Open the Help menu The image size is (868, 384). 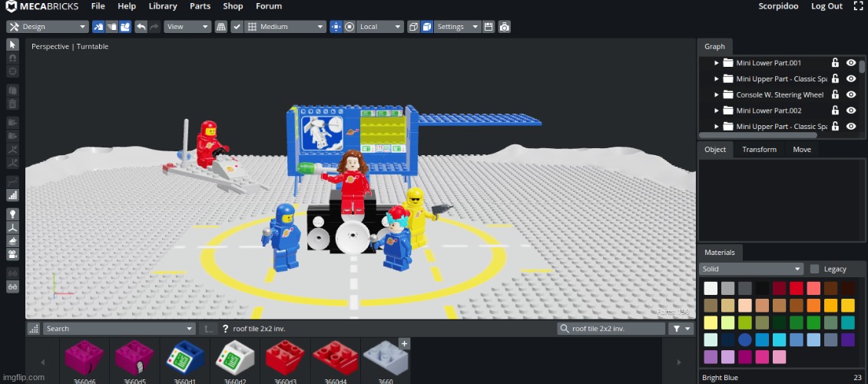tap(127, 6)
